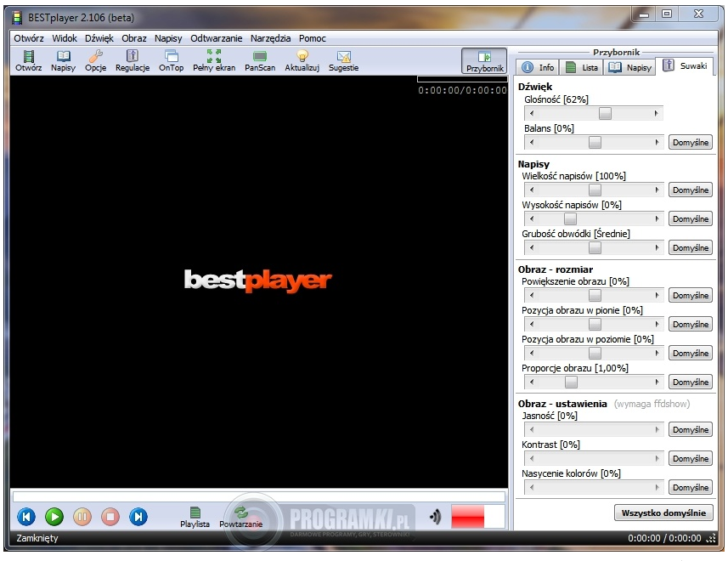Adjust the red volume bar
The height and width of the screenshot is (561, 728).
[477, 517]
